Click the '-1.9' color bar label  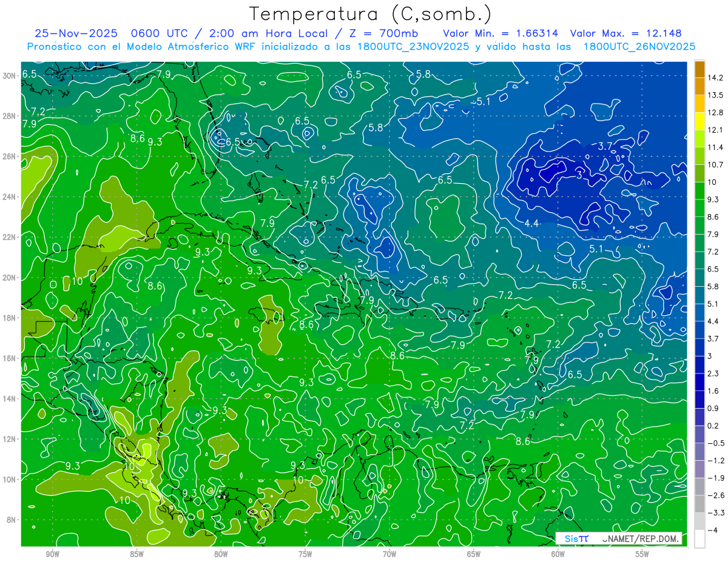click(716, 478)
